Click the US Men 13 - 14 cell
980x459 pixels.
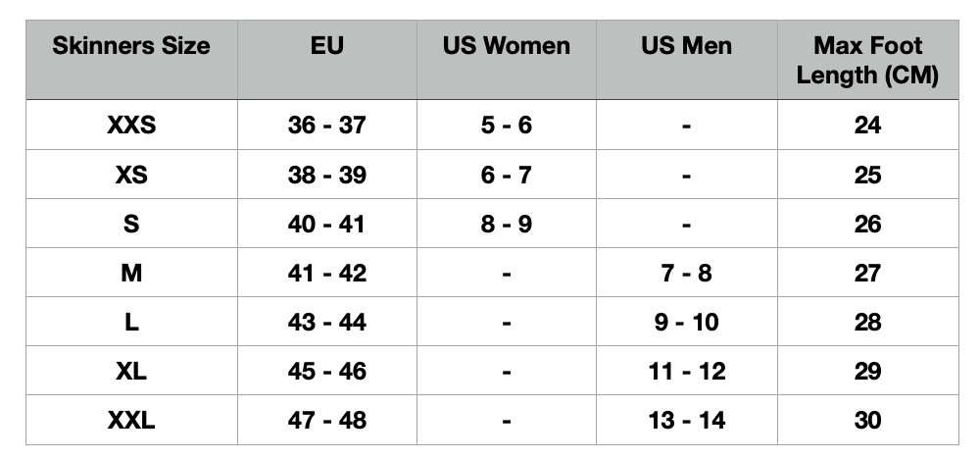[x=686, y=420]
